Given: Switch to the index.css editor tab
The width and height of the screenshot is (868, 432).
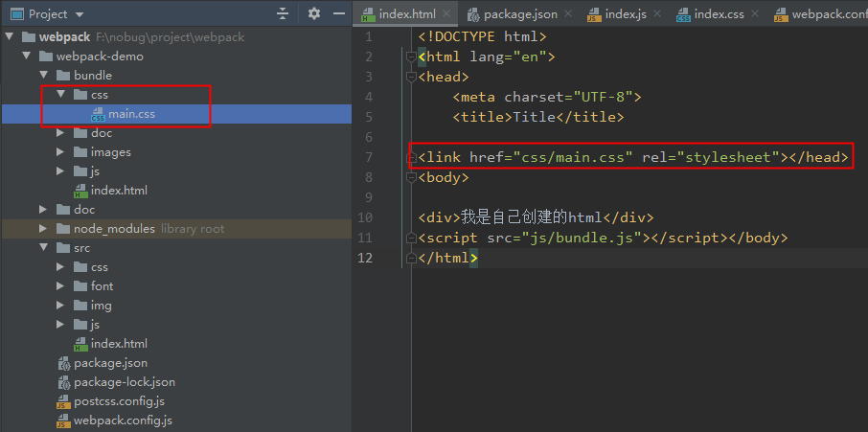Looking at the screenshot, I should click(x=720, y=13).
